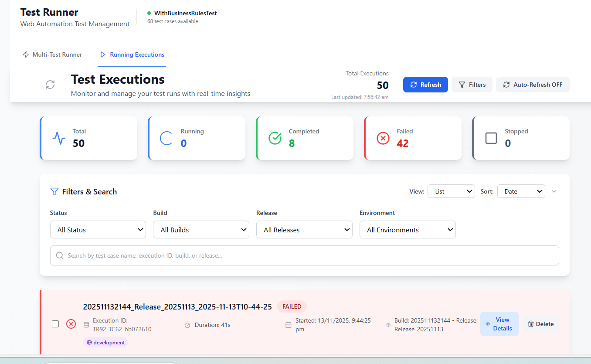This screenshot has height=364, width=591.
Task: Click the Running spinner circle icon
Action: [x=166, y=138]
